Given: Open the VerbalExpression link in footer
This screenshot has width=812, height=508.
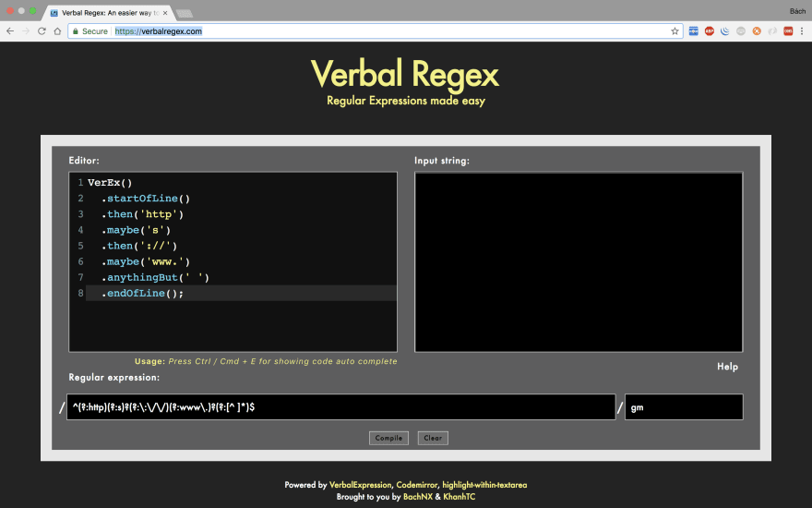Looking at the screenshot, I should (360, 485).
